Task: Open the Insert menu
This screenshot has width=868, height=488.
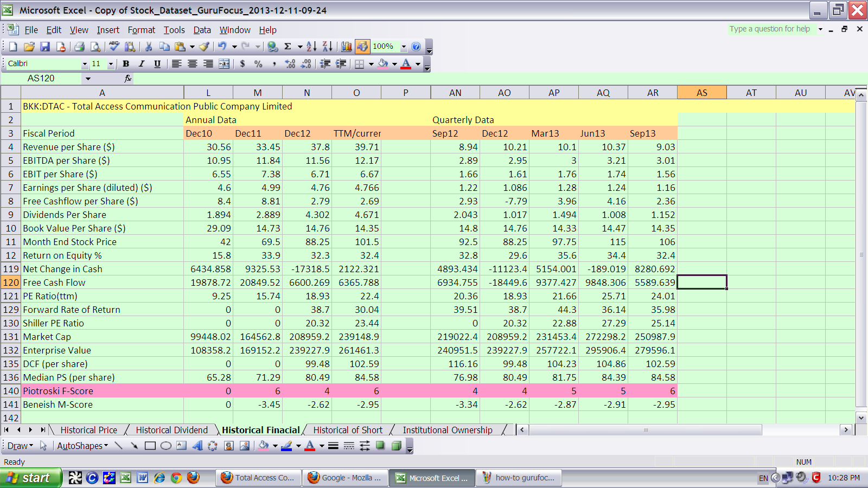Action: tap(108, 30)
